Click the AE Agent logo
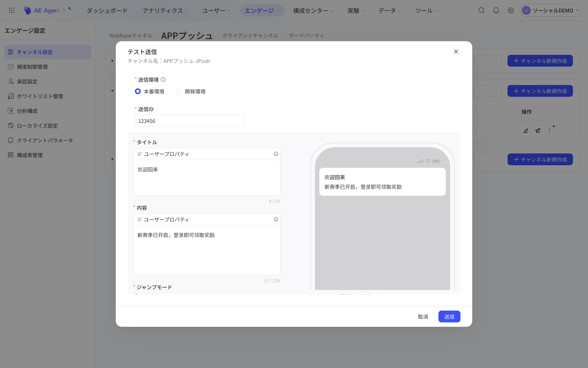Viewport: 588px width, 368px height. pos(42,10)
